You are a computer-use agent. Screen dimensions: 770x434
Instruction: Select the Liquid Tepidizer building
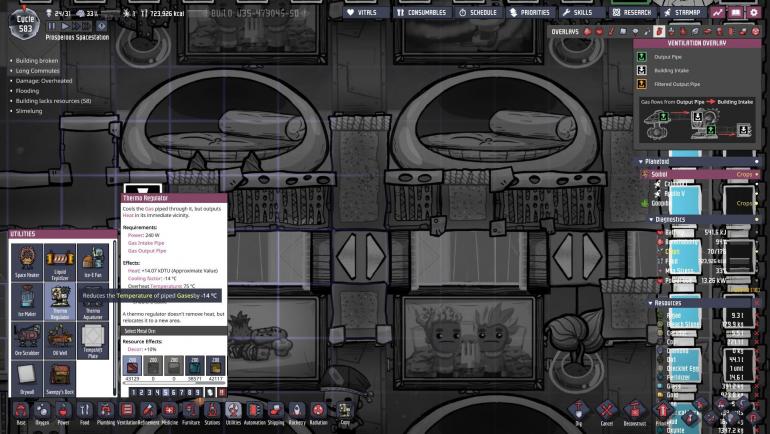(59, 262)
